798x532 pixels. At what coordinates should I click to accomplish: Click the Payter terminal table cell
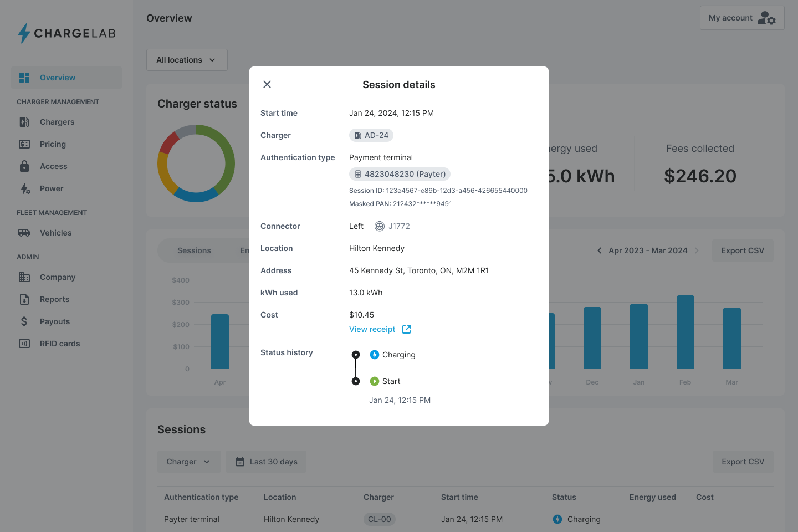pyautogui.click(x=192, y=519)
